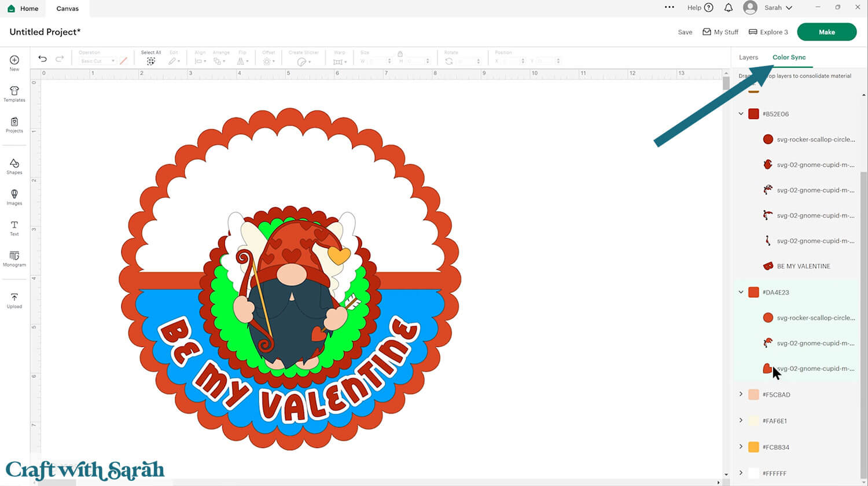Select the Text tool
Viewport: 868px width, 486px height.
pyautogui.click(x=14, y=228)
